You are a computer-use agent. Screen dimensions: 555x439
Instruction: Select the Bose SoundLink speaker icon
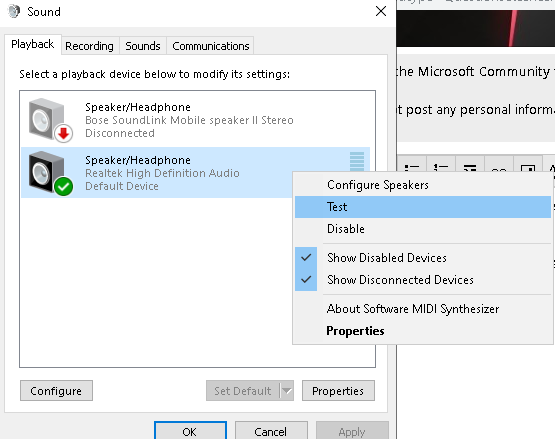tap(51, 120)
